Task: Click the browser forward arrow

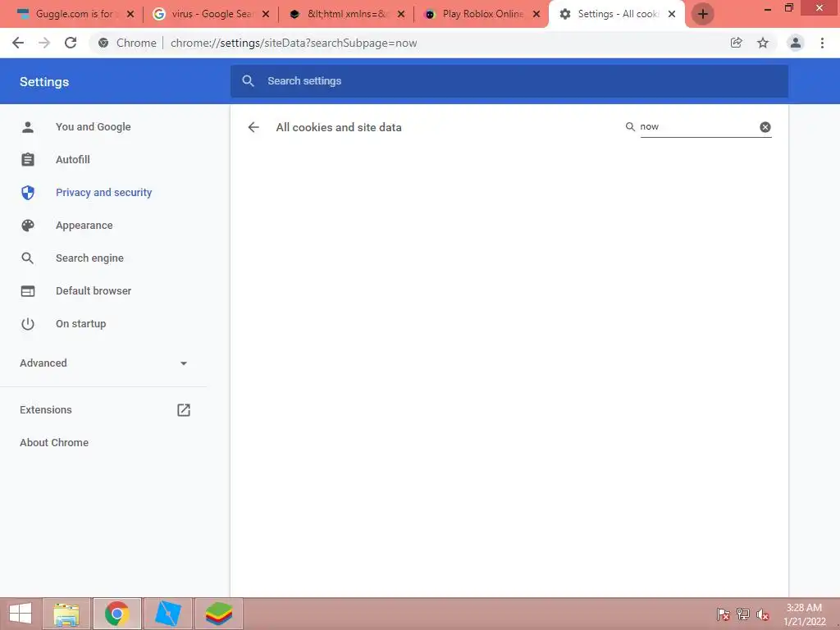Action: coord(44,43)
